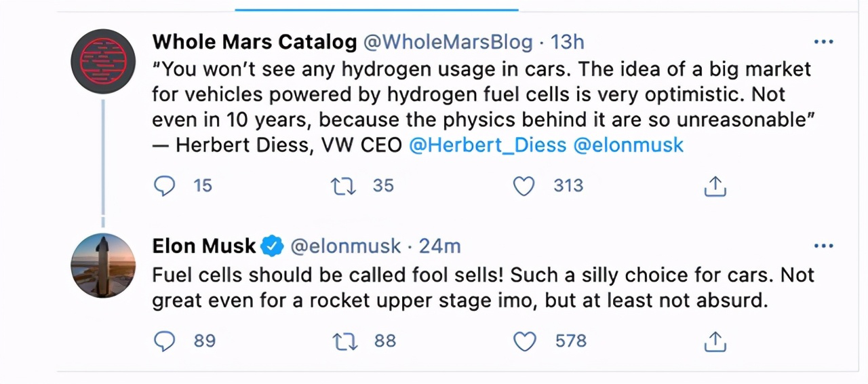This screenshot has height=384, width=868.
Task: Share the Whole Mars Catalog tweet
Action: [715, 186]
